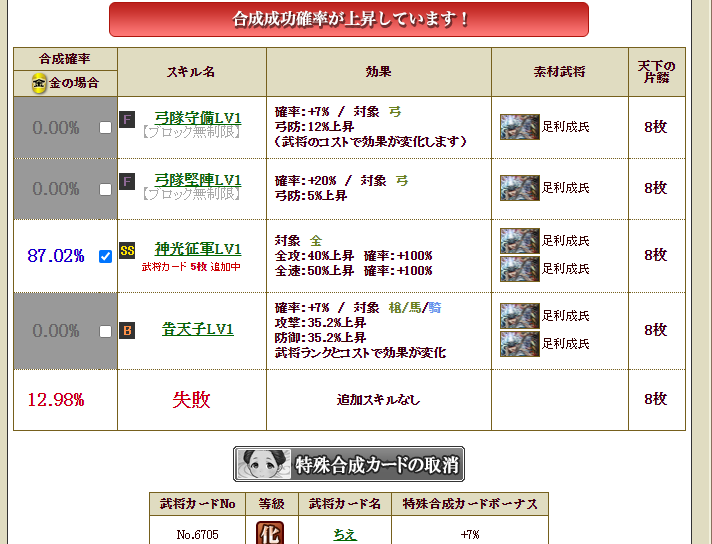
Task: Open the 告天子LV1 skill link
Action: [x=198, y=329]
